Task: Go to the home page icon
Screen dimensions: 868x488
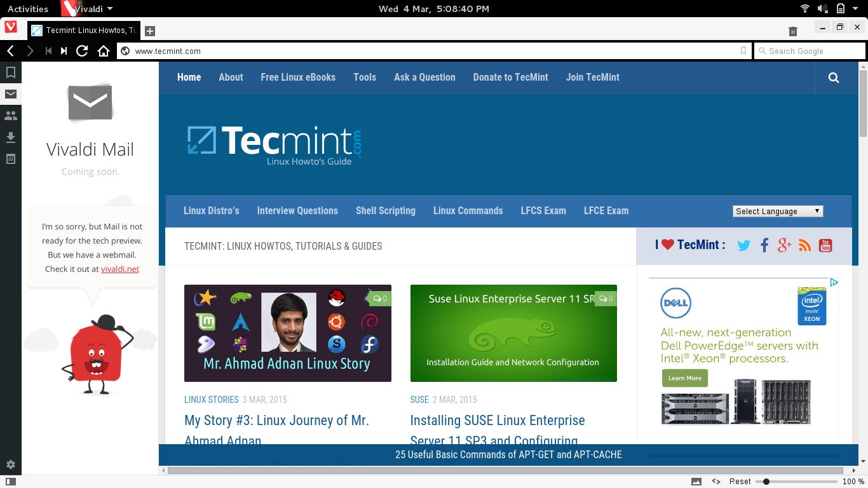Action: pos(104,51)
